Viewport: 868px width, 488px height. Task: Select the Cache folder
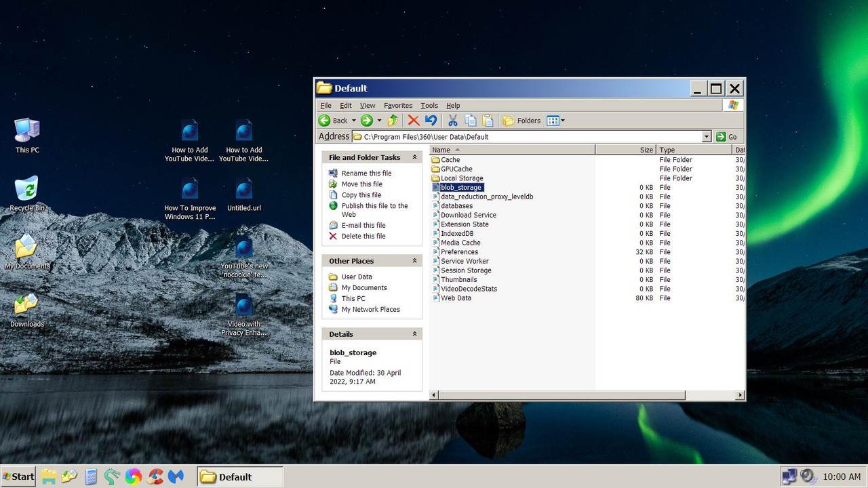point(450,160)
